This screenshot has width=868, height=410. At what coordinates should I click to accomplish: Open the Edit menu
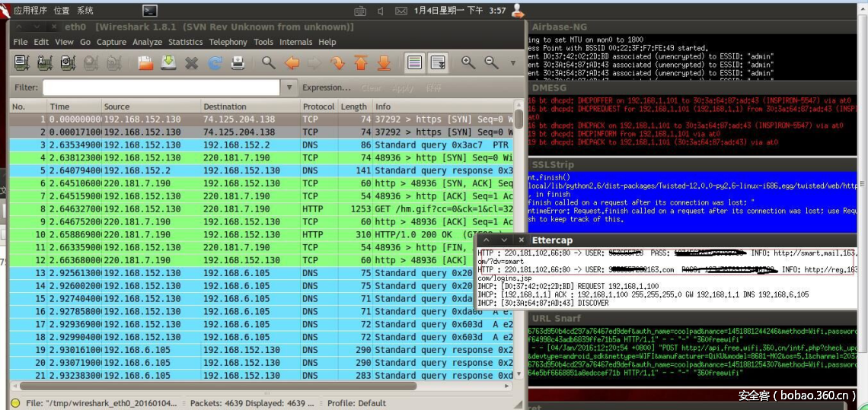[x=41, y=42]
